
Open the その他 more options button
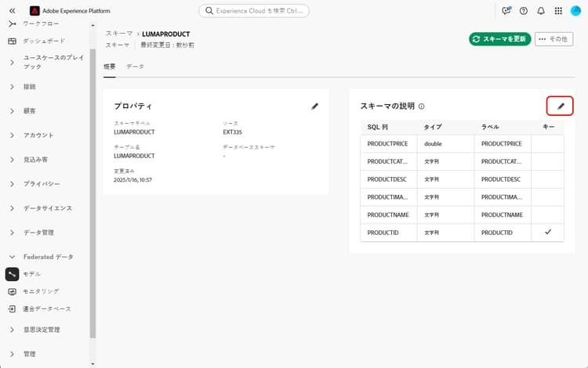click(554, 39)
